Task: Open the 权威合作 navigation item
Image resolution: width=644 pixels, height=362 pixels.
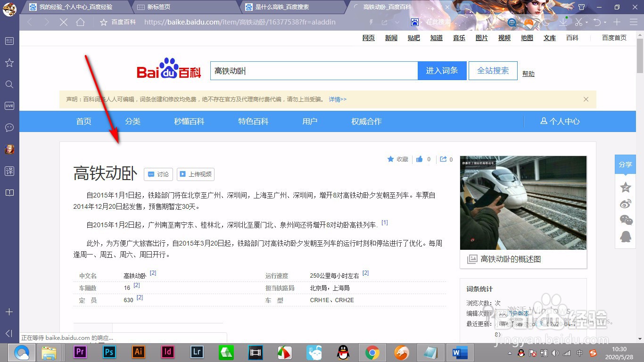Action: [x=366, y=122]
